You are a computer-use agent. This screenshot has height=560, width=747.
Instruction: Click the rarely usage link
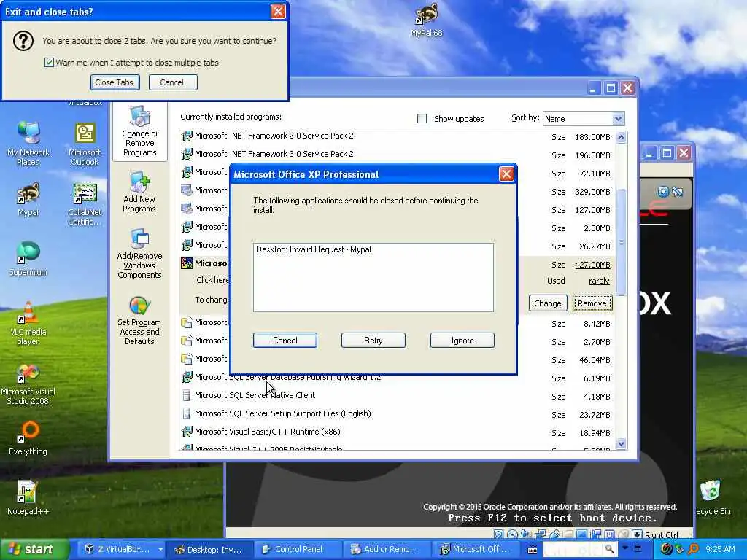point(599,281)
